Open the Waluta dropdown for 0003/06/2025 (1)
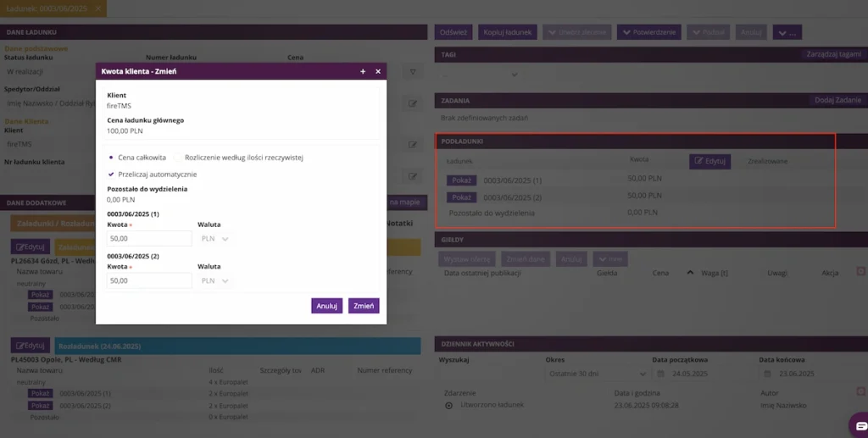 pos(215,239)
